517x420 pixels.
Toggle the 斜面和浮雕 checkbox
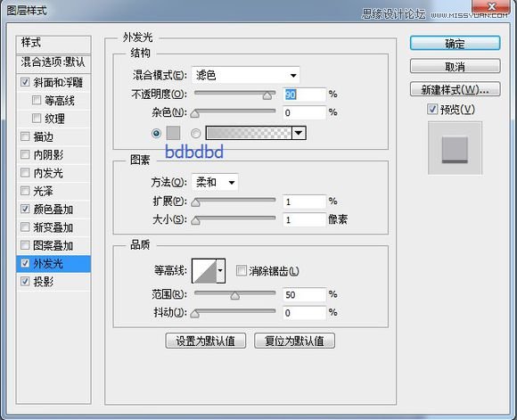(25, 82)
